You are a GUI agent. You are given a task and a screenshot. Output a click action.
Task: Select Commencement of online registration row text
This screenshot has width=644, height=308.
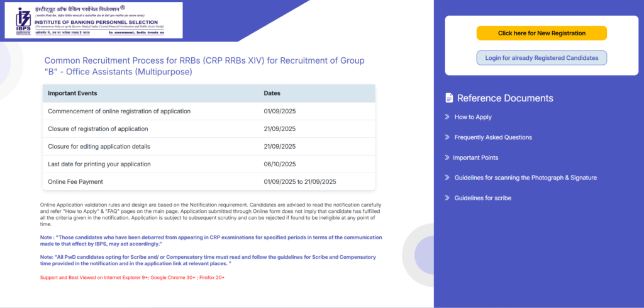pyautogui.click(x=119, y=111)
